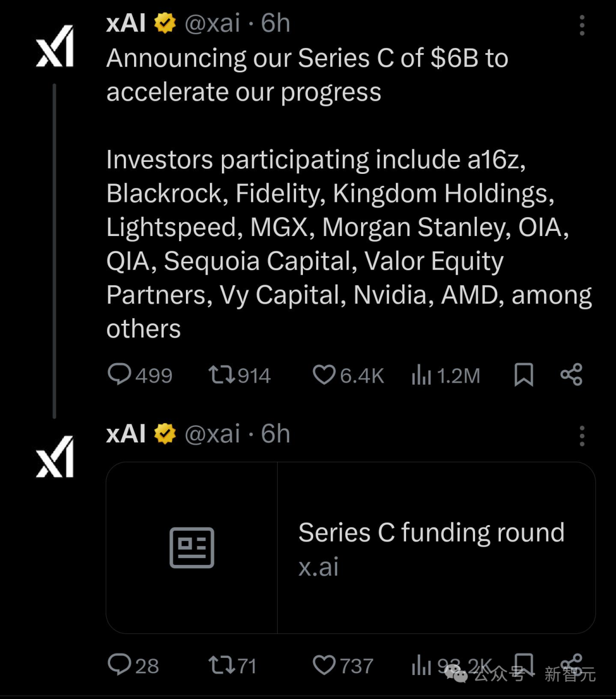Bookmark the Series C announcement post

[524, 375]
